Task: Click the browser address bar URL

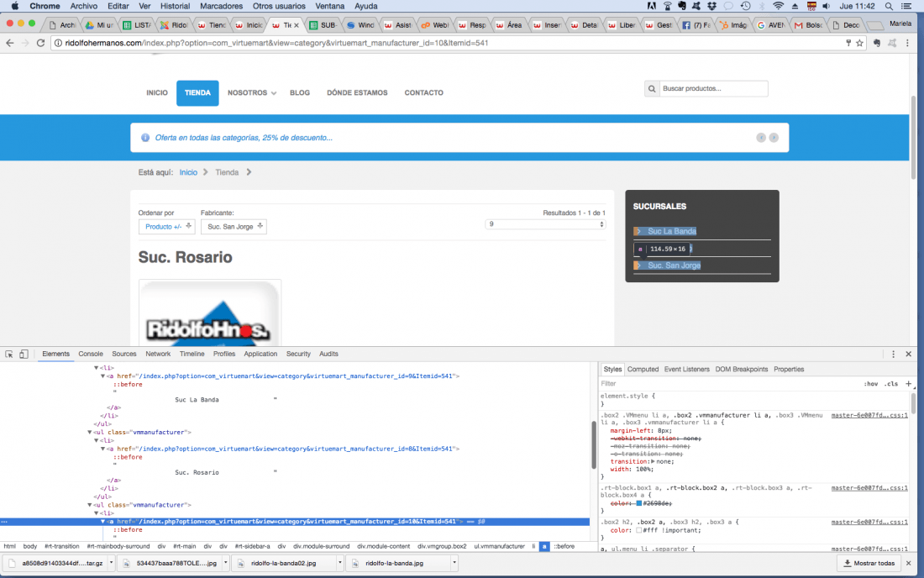Action: click(277, 43)
